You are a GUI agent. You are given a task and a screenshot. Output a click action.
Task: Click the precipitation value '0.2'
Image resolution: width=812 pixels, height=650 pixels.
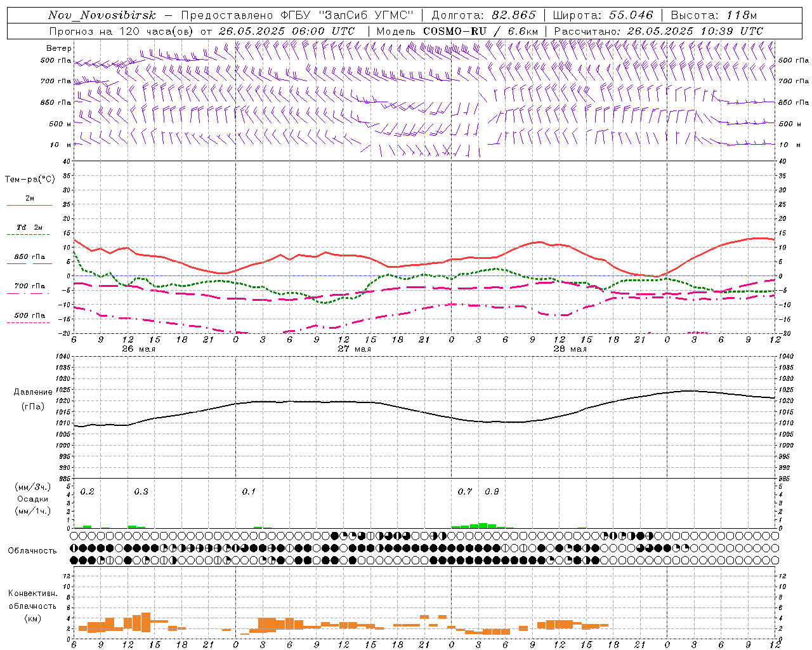point(88,492)
